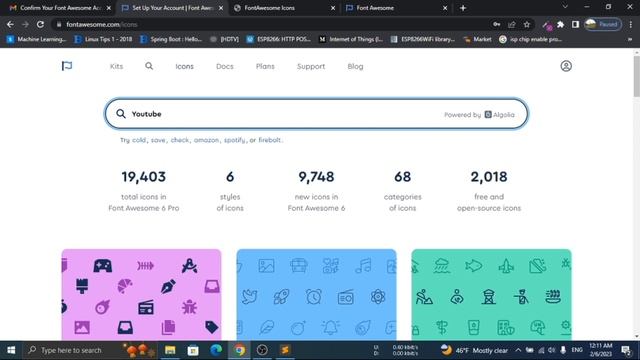Click the image icon in blue card

(266, 266)
